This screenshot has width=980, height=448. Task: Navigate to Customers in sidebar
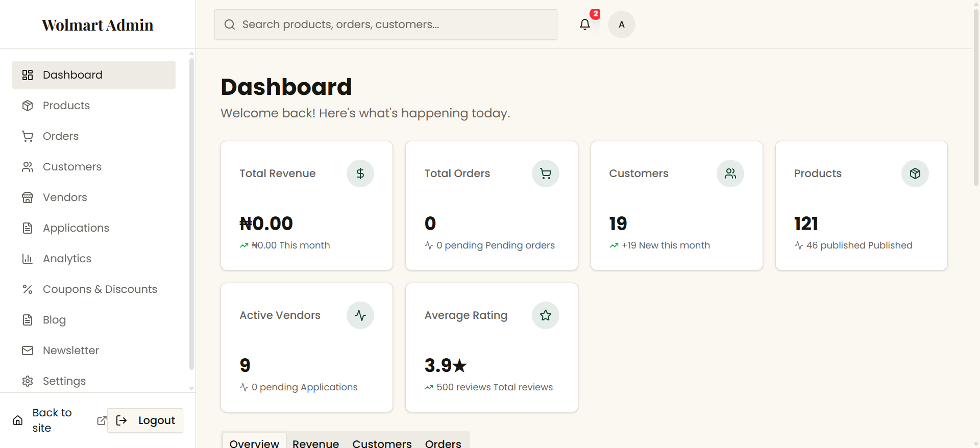click(x=94, y=167)
